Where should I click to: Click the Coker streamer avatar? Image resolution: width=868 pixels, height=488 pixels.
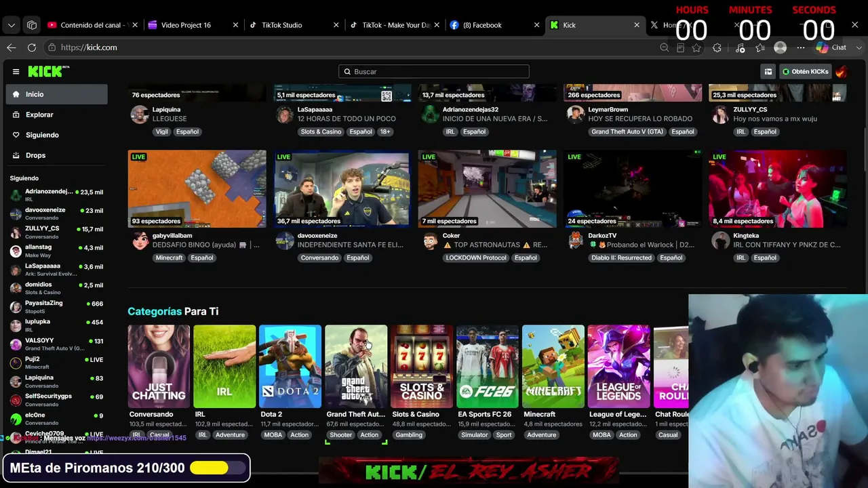coord(430,241)
